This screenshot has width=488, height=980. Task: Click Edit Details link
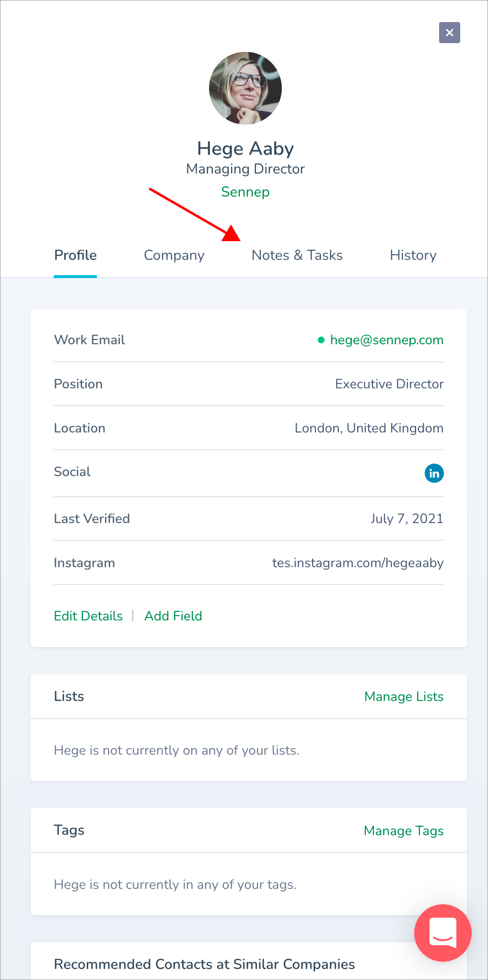click(x=88, y=616)
